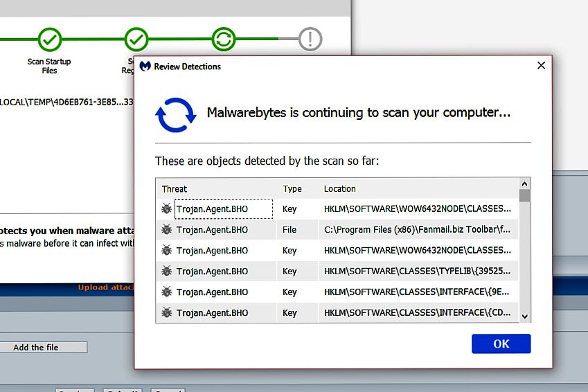
Task: Click the blue scanning arrows icon
Action: (175, 115)
